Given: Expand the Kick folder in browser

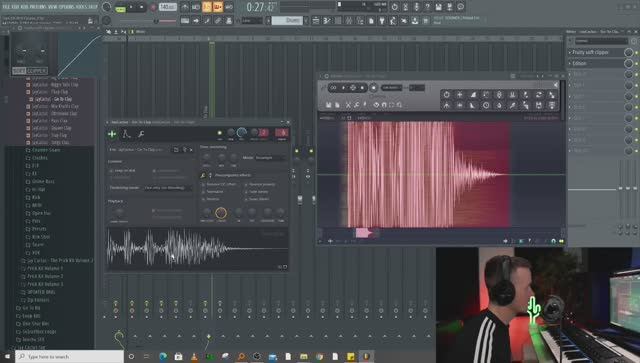Looking at the screenshot, I should coord(36,197).
